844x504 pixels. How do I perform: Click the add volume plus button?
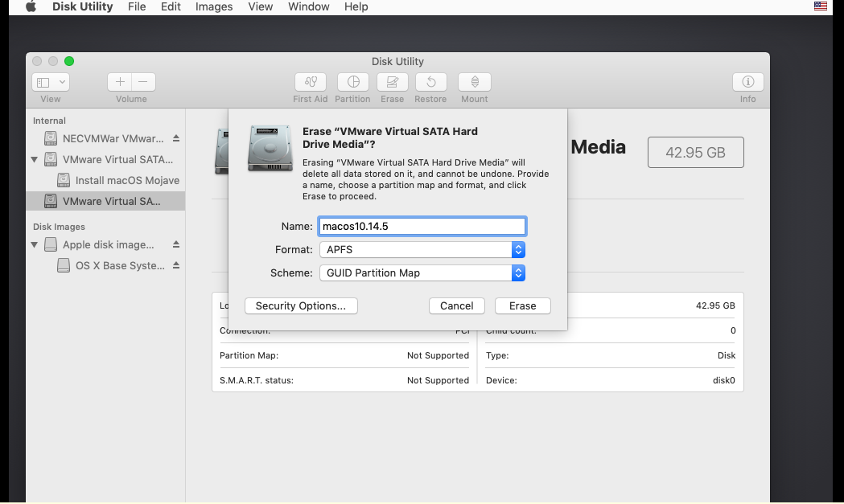tap(120, 82)
